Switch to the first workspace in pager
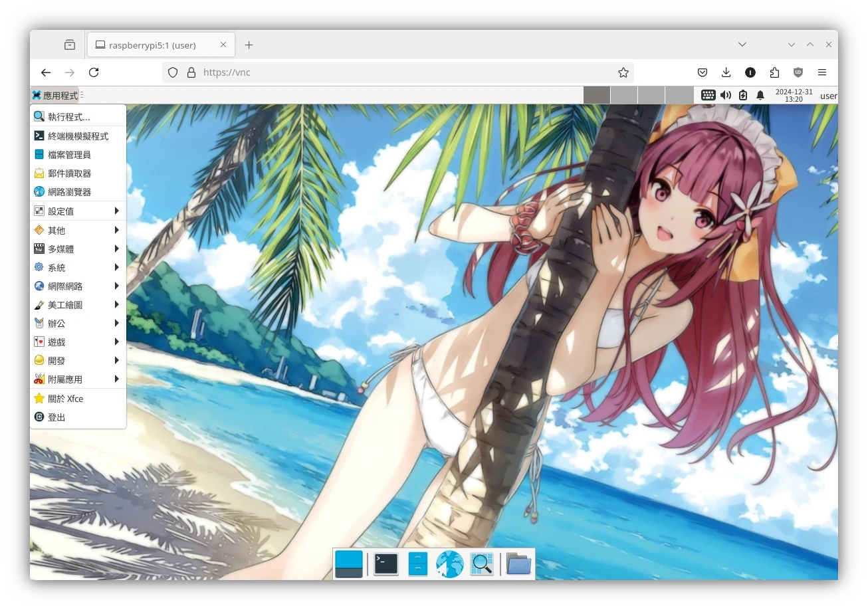This screenshot has height=610, width=868. (597, 96)
